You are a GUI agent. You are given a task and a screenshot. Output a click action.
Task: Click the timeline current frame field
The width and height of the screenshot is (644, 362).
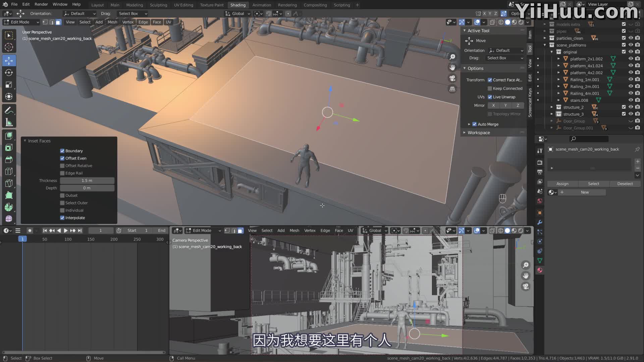click(x=100, y=231)
